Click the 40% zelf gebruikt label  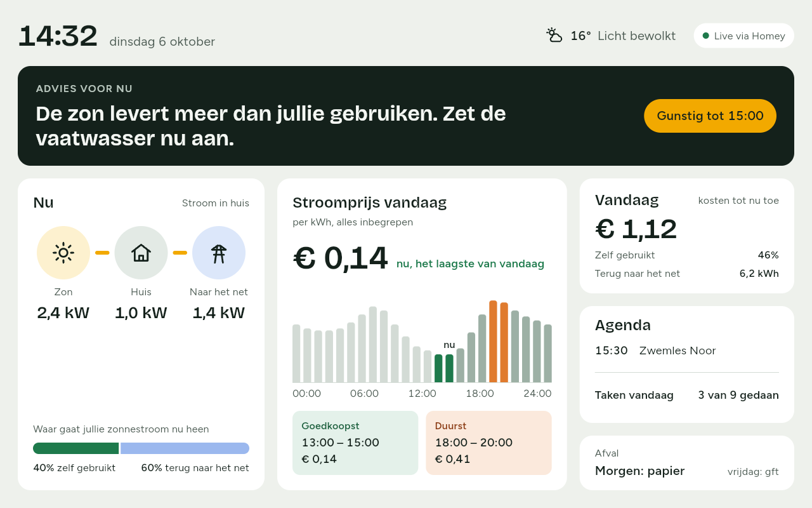[74, 468]
